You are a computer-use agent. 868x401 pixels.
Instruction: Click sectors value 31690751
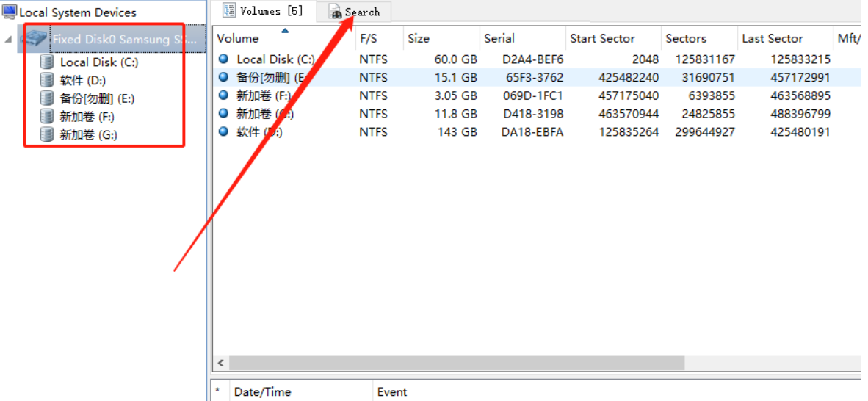(709, 78)
